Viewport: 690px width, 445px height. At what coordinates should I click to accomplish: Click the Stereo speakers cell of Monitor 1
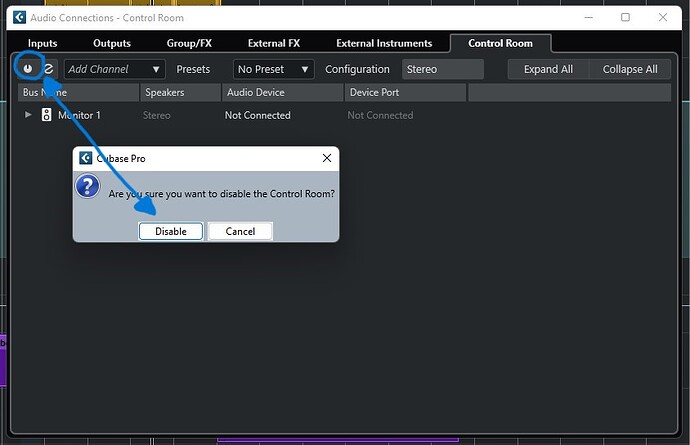coord(157,115)
